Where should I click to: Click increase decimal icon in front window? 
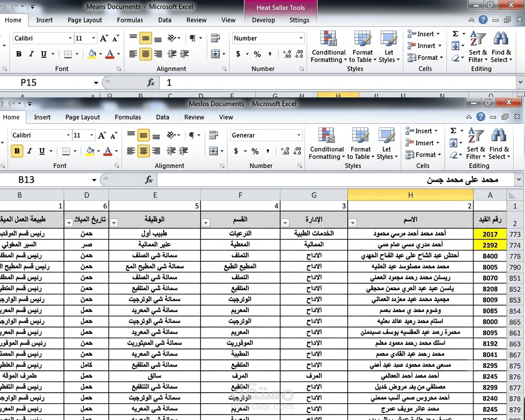point(285,151)
